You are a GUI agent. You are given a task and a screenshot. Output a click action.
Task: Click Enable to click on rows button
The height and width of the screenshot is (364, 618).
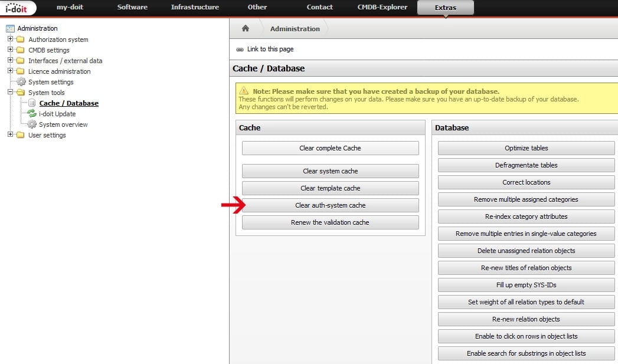pos(526,336)
